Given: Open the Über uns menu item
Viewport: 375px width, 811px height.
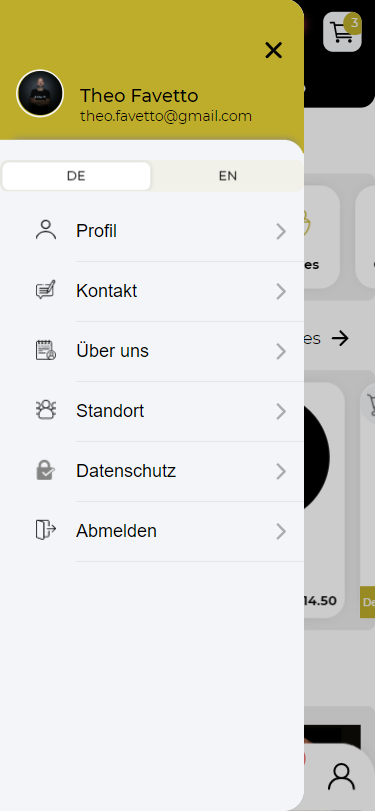Looking at the screenshot, I should pyautogui.click(x=152, y=351).
